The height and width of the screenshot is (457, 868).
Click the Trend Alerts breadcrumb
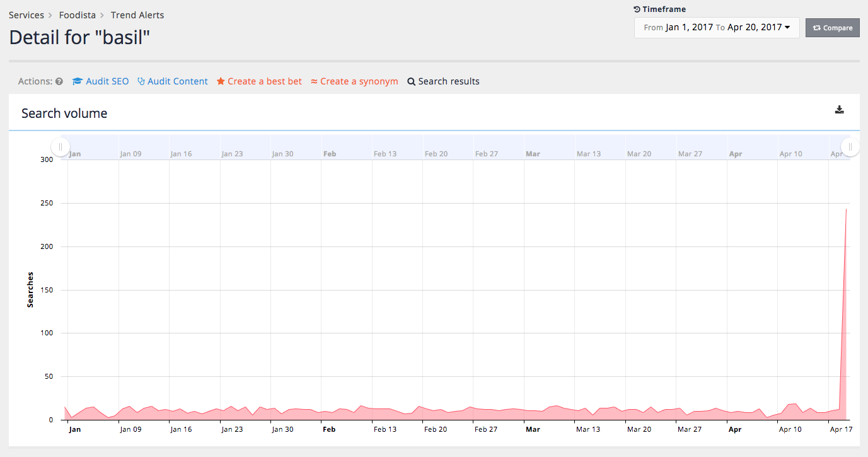(x=137, y=14)
